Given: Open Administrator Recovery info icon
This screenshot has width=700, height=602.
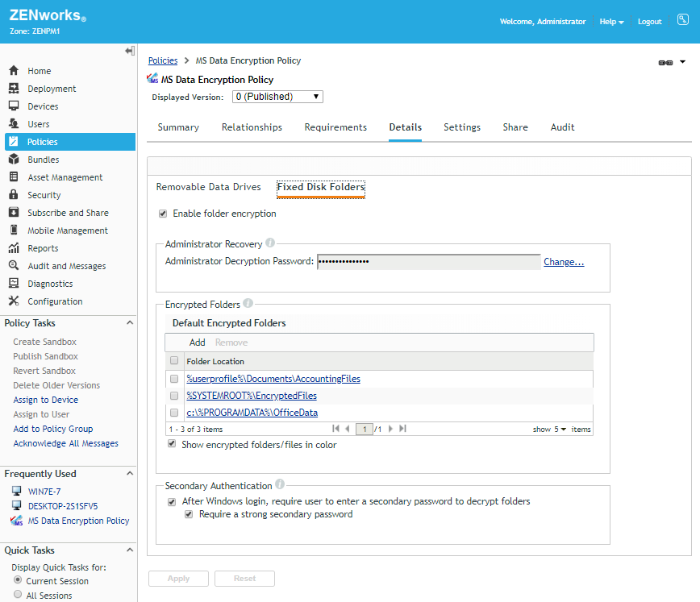Looking at the screenshot, I should (270, 243).
